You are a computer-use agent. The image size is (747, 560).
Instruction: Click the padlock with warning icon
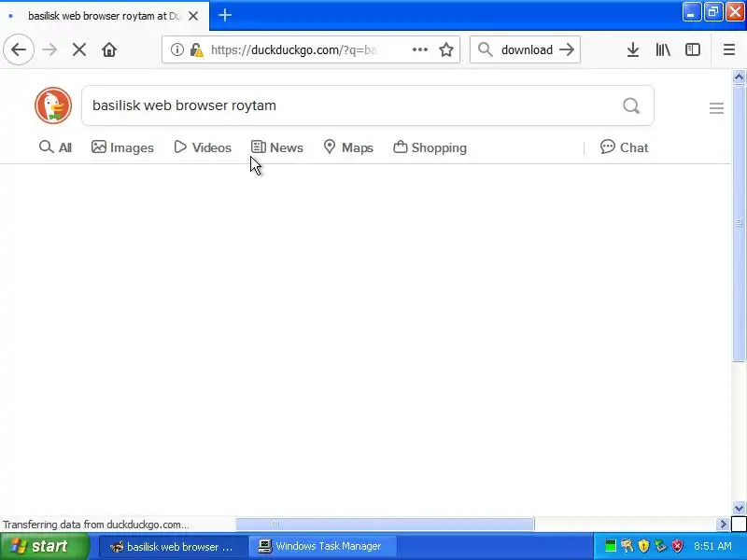(196, 49)
